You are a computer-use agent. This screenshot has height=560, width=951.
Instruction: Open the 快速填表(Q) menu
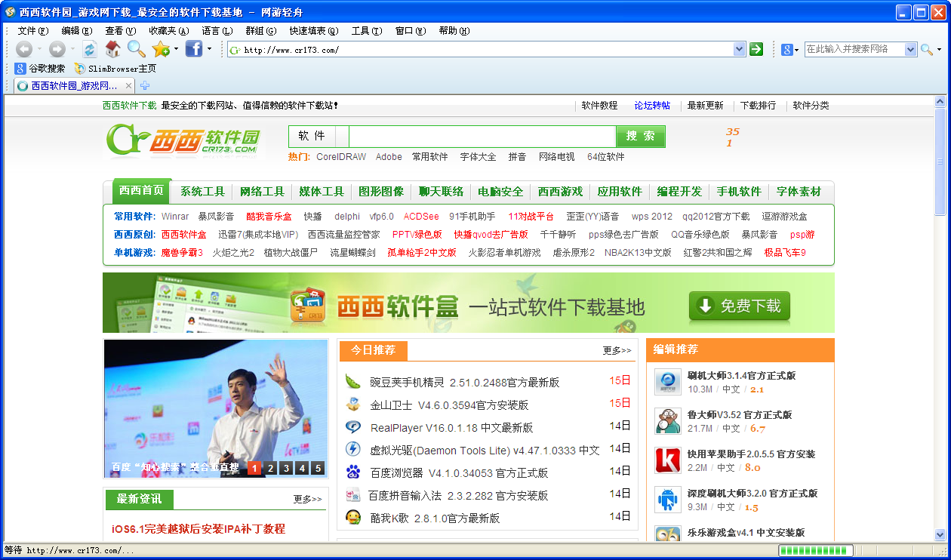313,30
